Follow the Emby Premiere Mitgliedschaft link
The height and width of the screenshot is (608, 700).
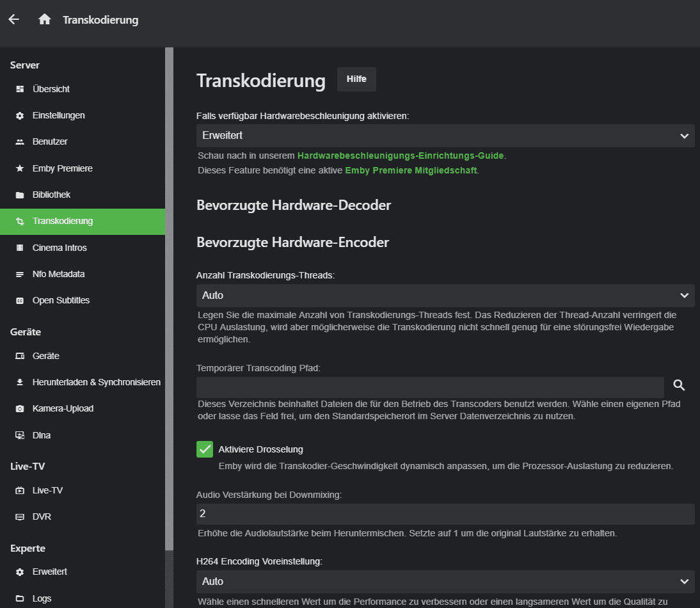point(411,171)
